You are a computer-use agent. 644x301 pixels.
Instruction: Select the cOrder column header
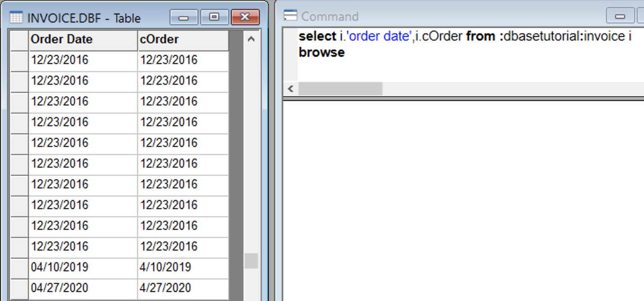(183, 40)
